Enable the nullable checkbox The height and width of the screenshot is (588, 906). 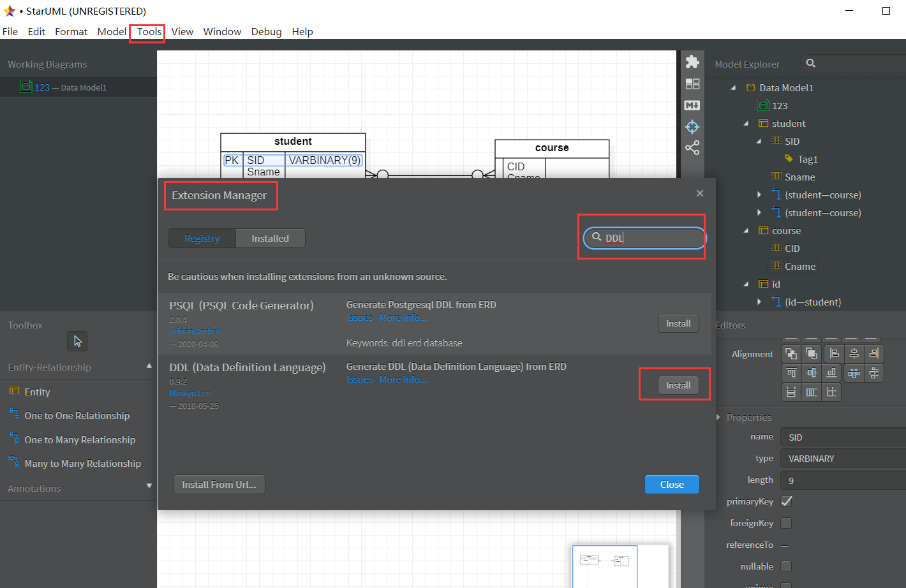[x=787, y=566]
